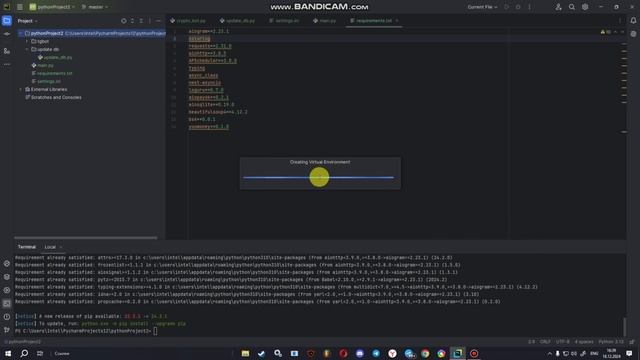Open the editor warnings indicator

tap(605, 32)
